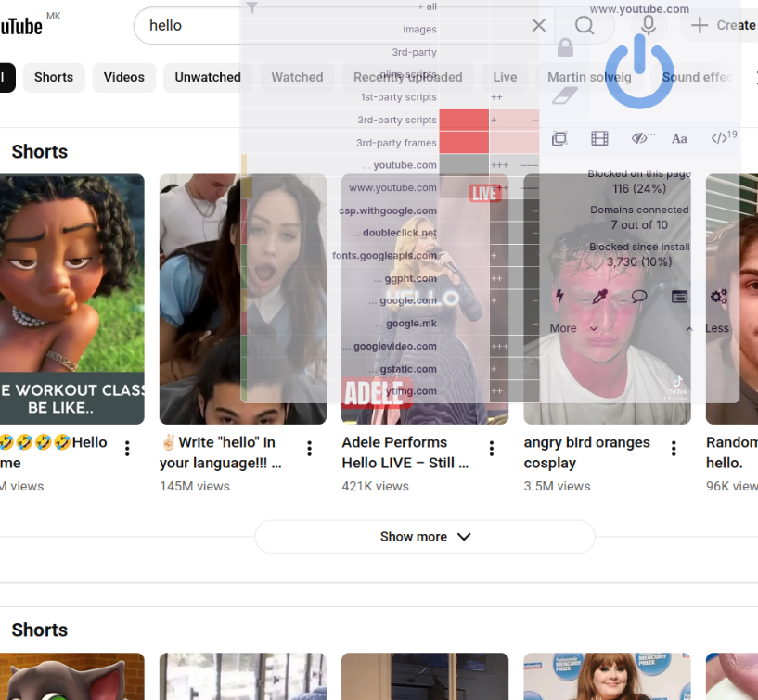Click the red 3rd-party scripts block cell
758x700 pixels.
pos(464,121)
